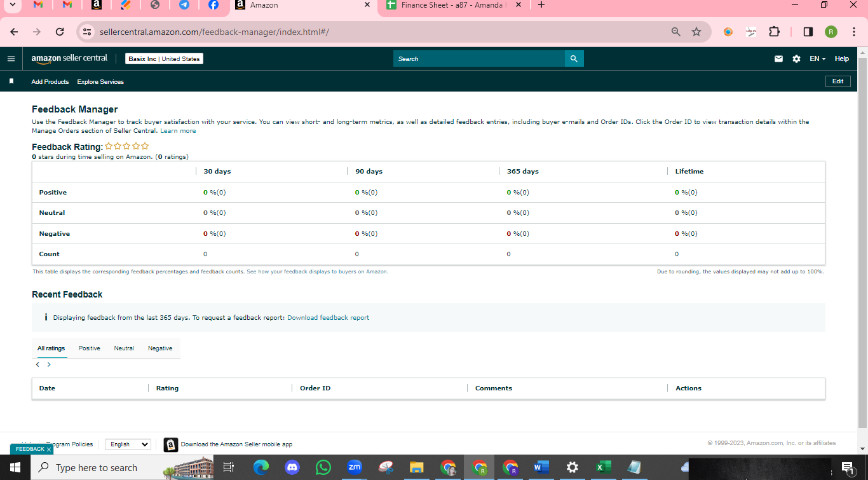
Task: Go back using the browser back arrow
Action: 15,32
